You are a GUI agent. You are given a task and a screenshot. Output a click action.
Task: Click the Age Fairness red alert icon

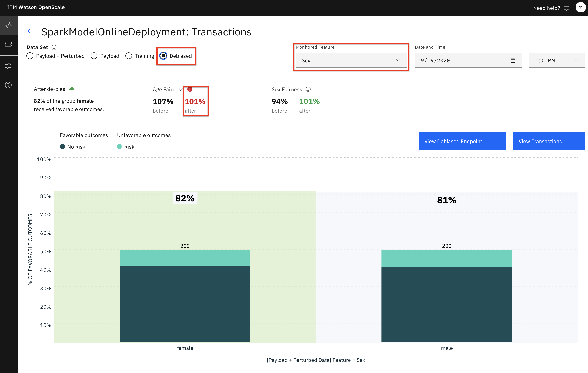tap(190, 89)
